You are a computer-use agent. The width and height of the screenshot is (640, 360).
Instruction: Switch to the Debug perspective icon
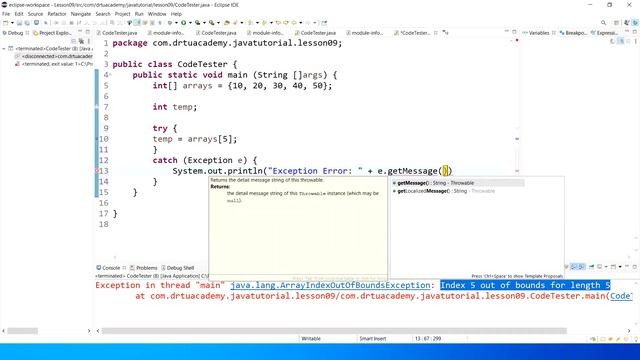tap(636, 23)
